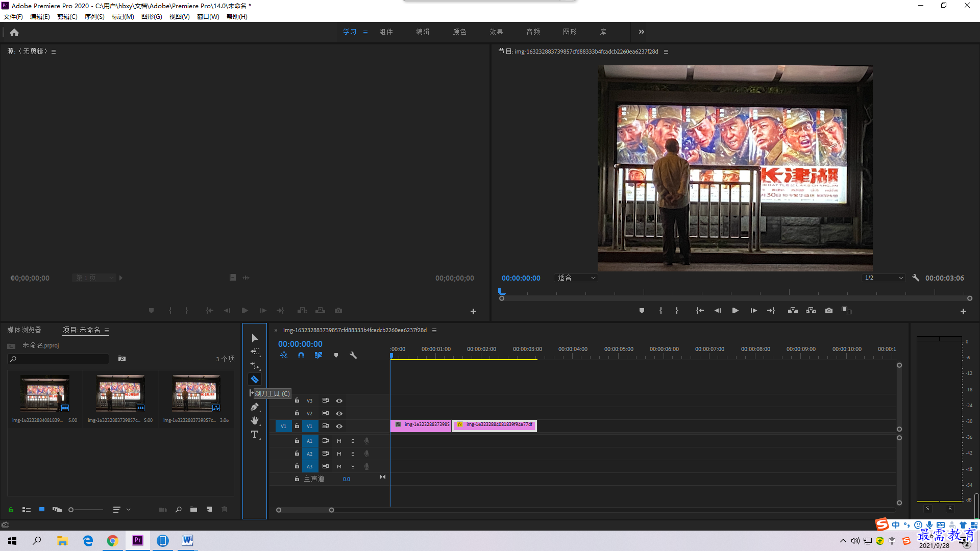Go to In point in program monitor
The width and height of the screenshot is (980, 551).
[x=700, y=311]
